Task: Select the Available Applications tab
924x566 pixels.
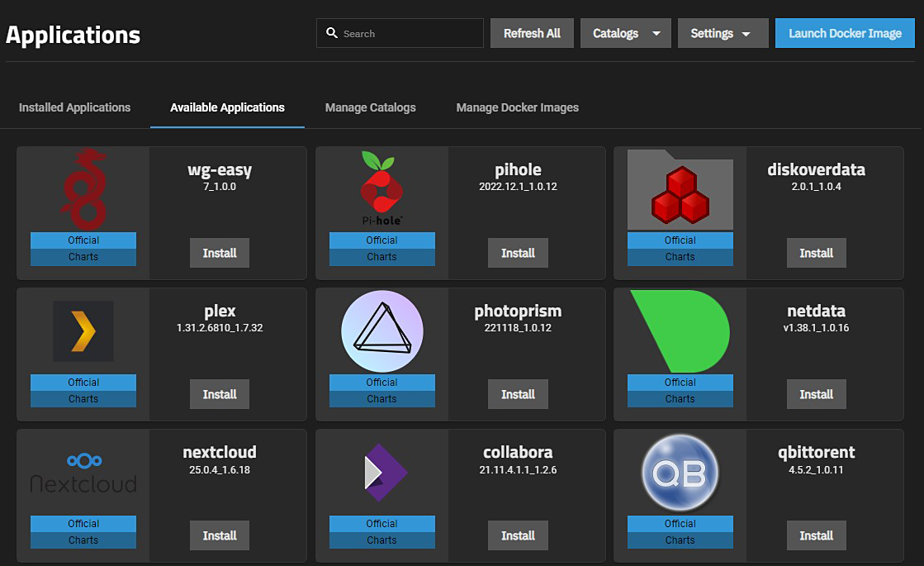Action: click(x=227, y=107)
